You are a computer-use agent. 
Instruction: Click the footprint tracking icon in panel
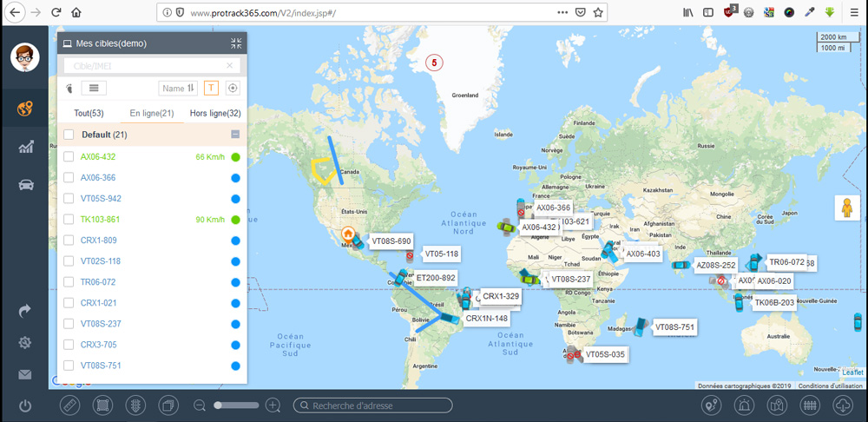click(69, 88)
